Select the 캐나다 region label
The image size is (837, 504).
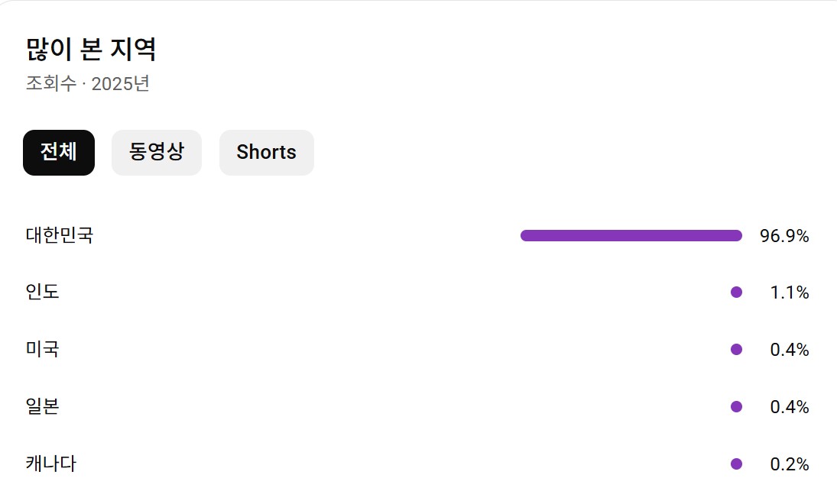point(50,464)
